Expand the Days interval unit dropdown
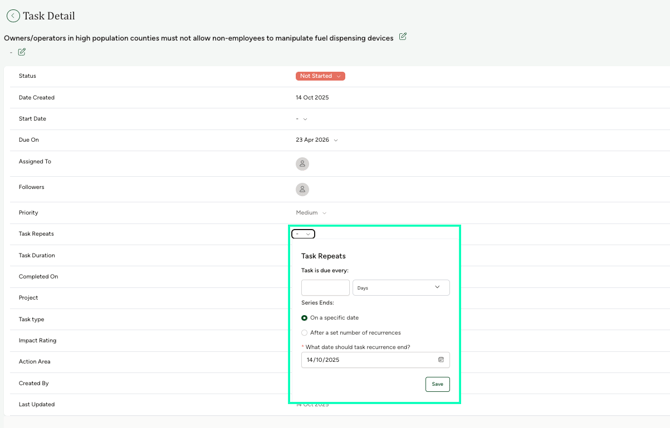 (400, 288)
